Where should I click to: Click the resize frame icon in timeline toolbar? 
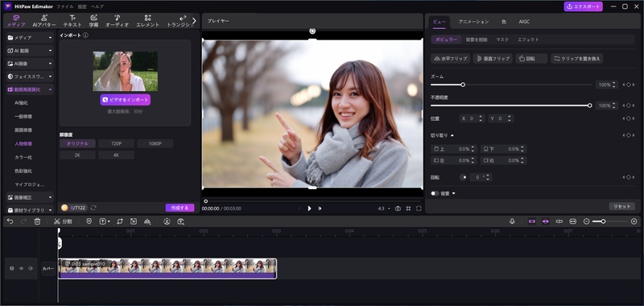pyautogui.click(x=134, y=221)
